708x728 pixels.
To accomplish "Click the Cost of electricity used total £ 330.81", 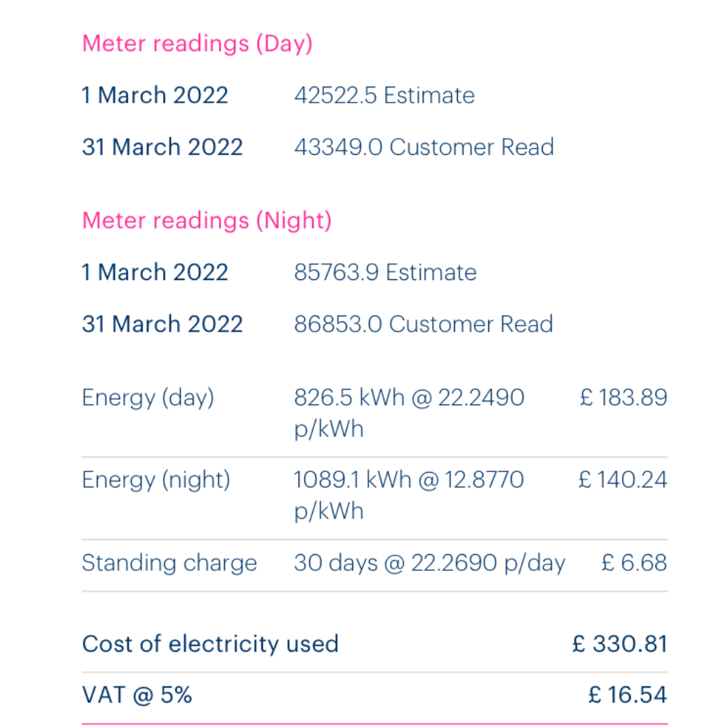I will click(620, 644).
